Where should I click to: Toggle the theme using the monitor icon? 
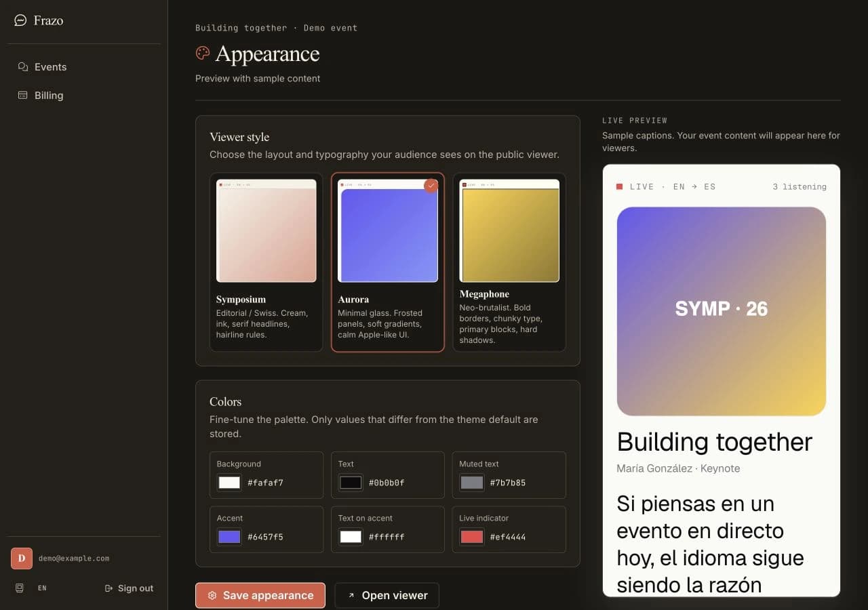coord(20,588)
